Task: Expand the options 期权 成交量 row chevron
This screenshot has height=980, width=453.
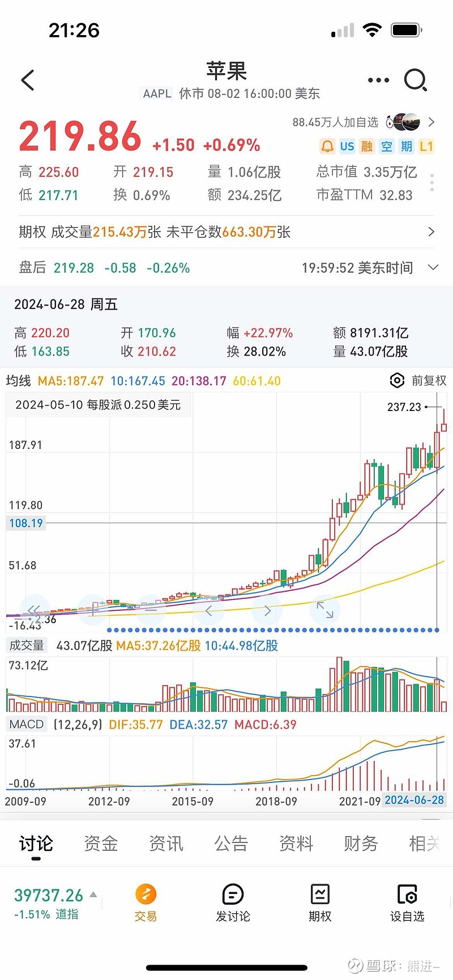Action: [x=431, y=232]
